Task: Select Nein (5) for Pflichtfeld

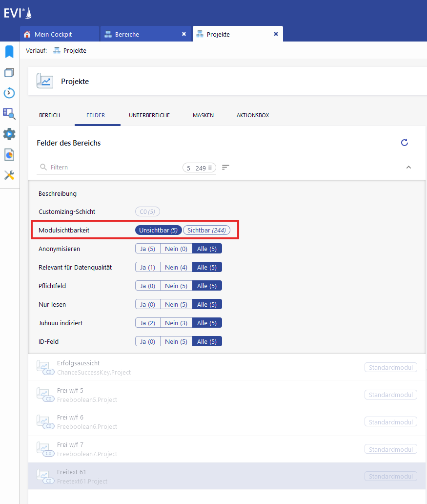Action: [176, 286]
